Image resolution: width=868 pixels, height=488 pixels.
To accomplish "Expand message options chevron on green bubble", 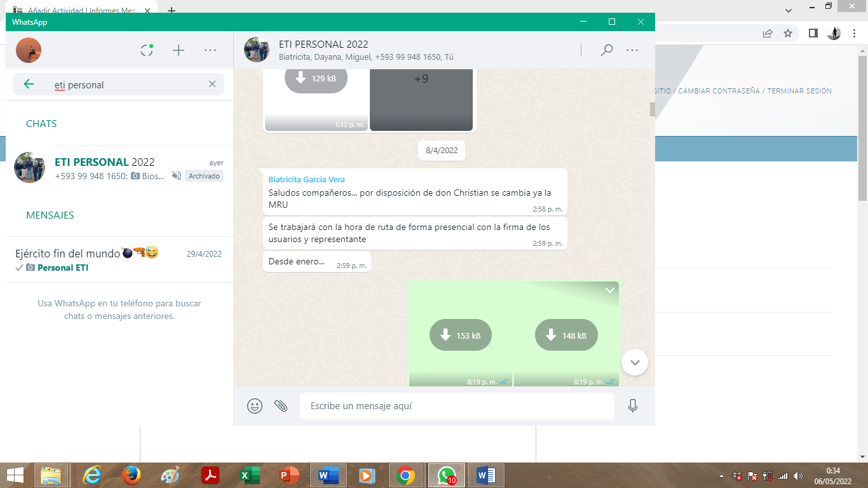I will [609, 290].
